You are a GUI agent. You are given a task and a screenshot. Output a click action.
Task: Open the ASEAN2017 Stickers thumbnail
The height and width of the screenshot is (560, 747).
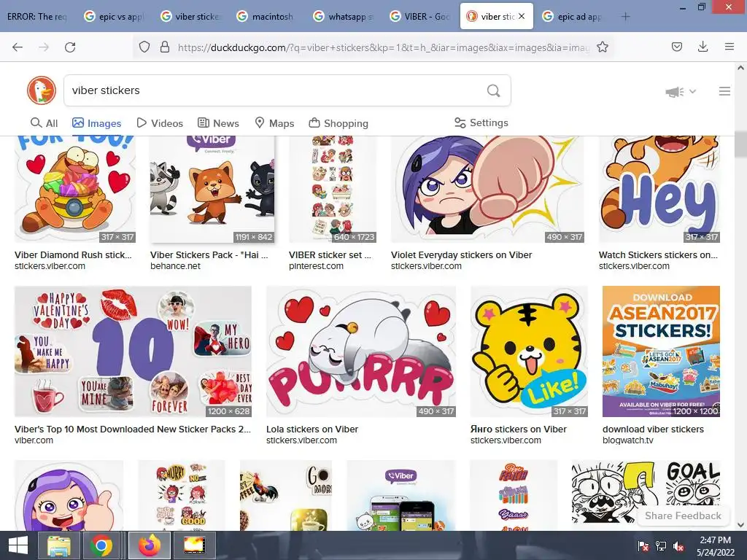click(x=661, y=351)
